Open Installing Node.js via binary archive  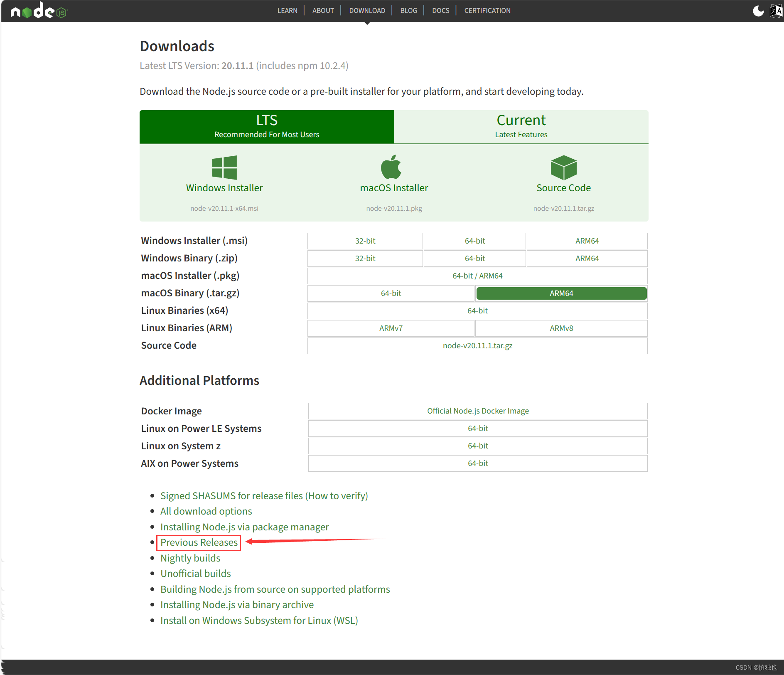pos(237,605)
